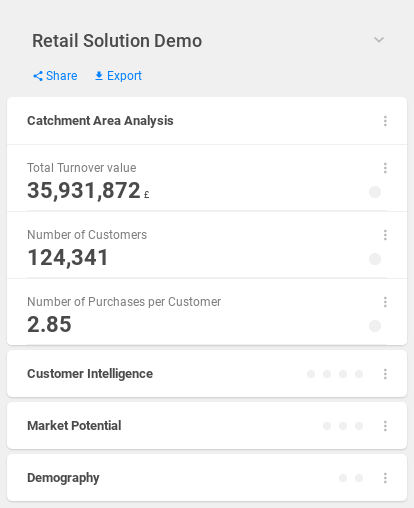
Task: Open Demography three-dot menu
Action: 385,478
